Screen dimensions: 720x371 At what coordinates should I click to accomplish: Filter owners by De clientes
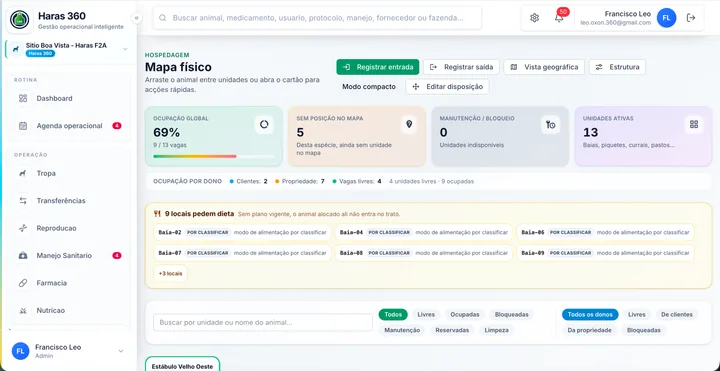(x=677, y=315)
